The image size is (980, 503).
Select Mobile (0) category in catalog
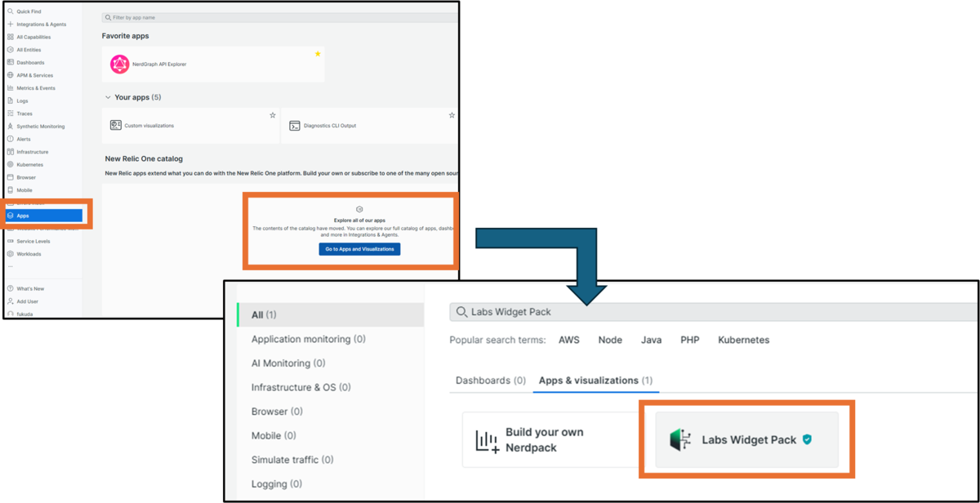[x=274, y=435]
